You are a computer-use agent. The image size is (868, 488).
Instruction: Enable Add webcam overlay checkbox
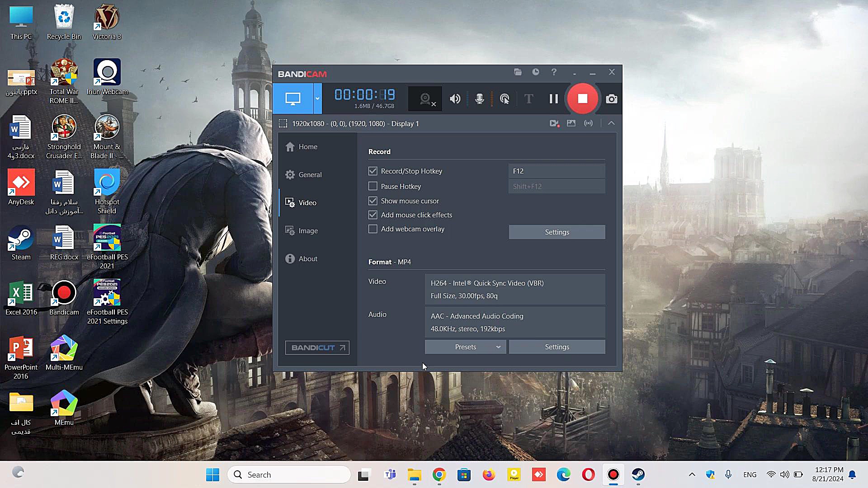click(373, 229)
